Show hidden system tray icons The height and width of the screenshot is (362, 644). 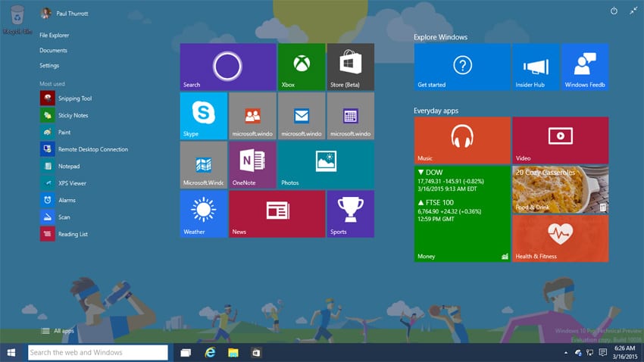[x=565, y=353]
